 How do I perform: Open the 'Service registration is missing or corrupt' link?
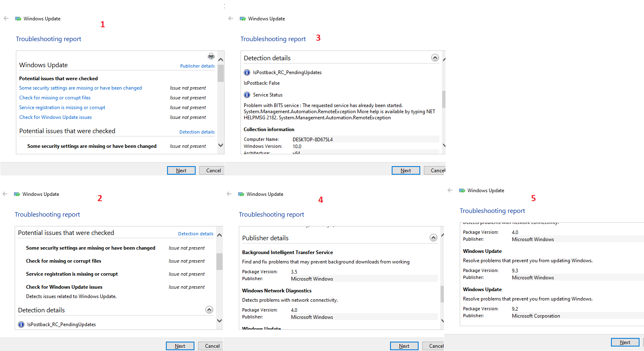[62, 107]
